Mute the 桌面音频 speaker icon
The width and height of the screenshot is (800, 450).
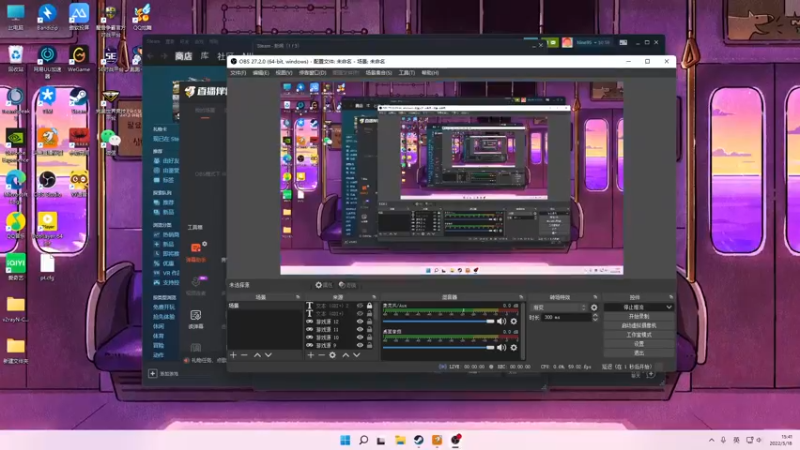[502, 347]
